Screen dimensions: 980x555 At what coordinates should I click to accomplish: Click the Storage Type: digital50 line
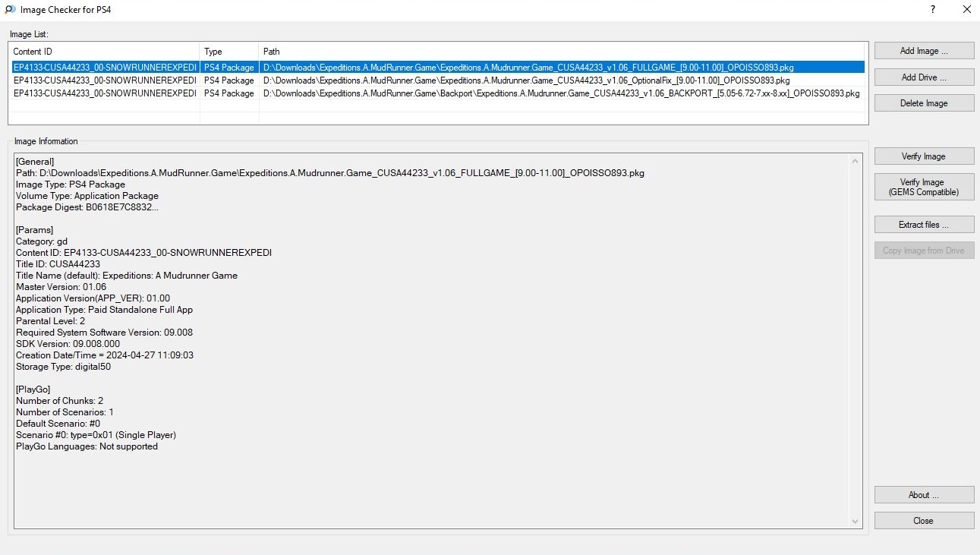coord(64,367)
